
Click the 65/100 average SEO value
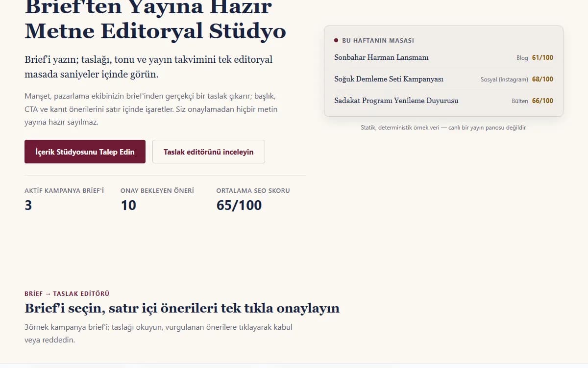pos(239,205)
